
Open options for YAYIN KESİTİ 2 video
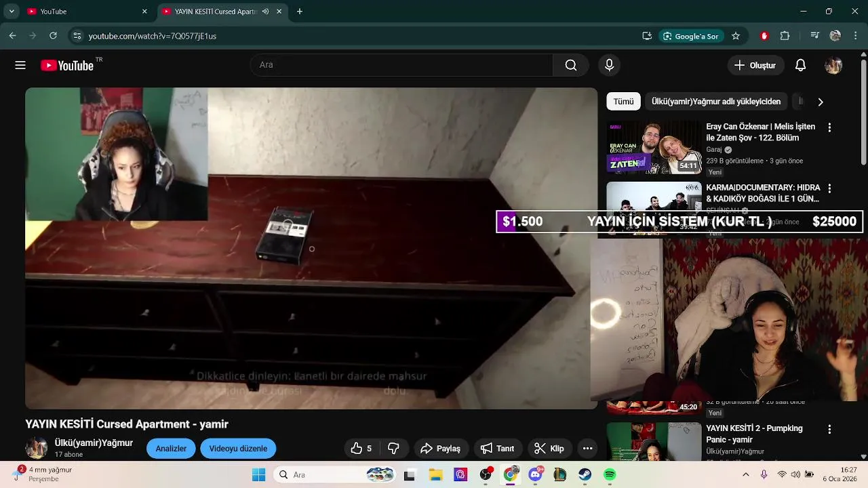(x=829, y=429)
